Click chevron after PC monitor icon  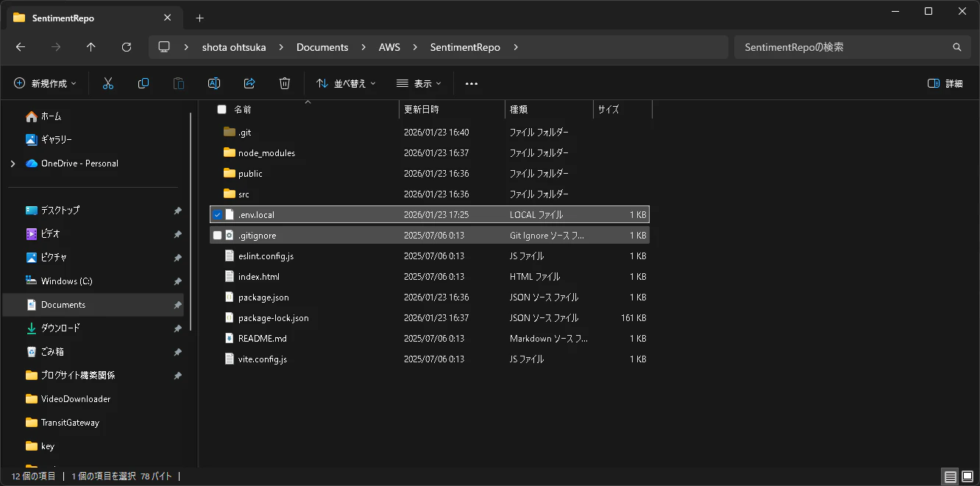pos(187,47)
